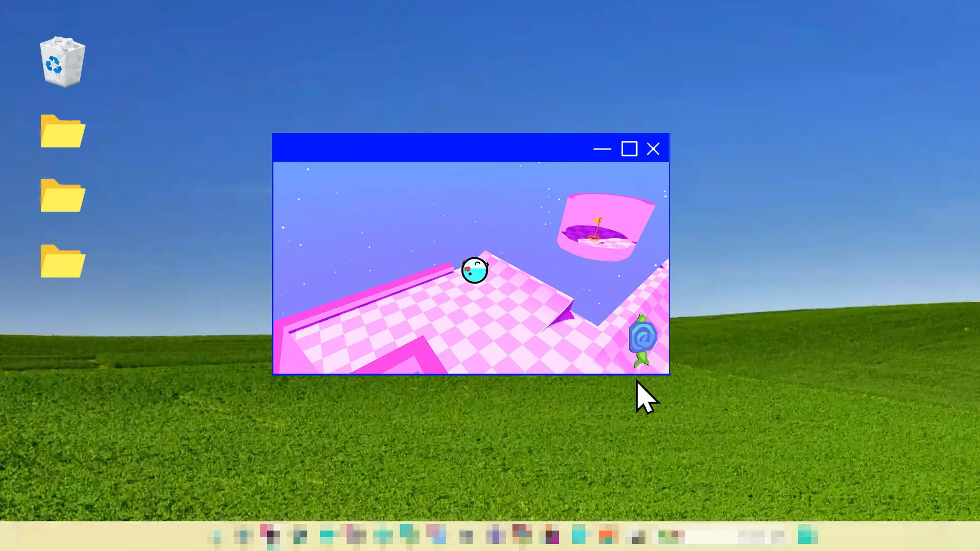The height and width of the screenshot is (551, 980).
Task: Select the first yellow folder below Recycle Bin
Action: pos(62,131)
